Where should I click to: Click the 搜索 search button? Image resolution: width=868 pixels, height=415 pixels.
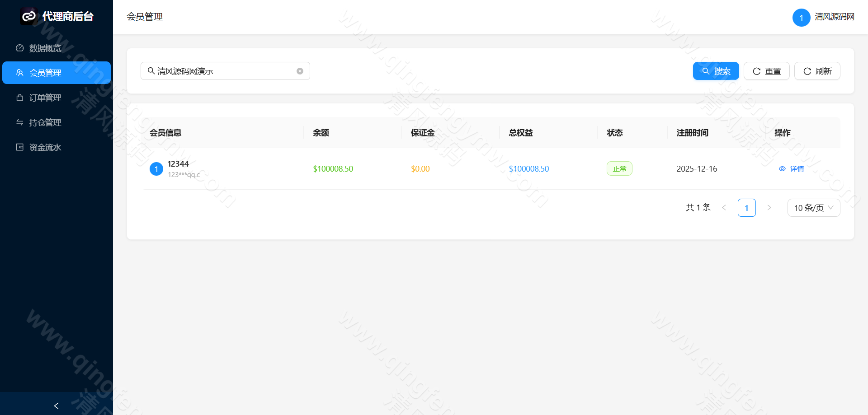pyautogui.click(x=716, y=71)
